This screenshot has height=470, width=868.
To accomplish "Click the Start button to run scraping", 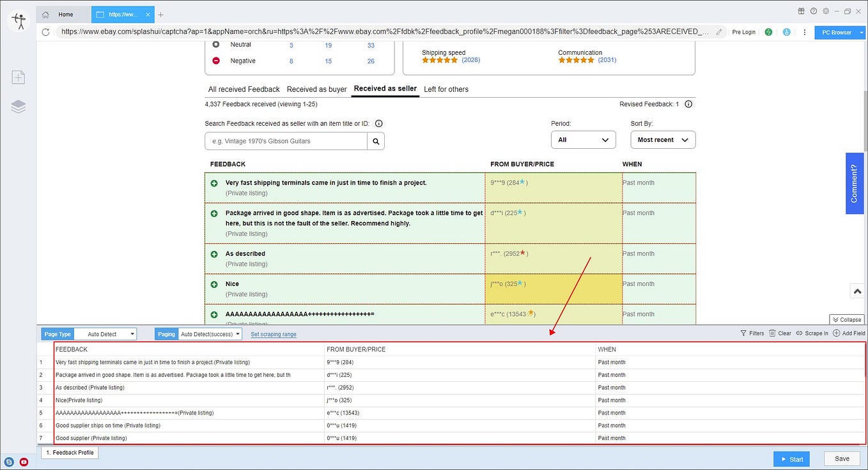I will [x=791, y=459].
